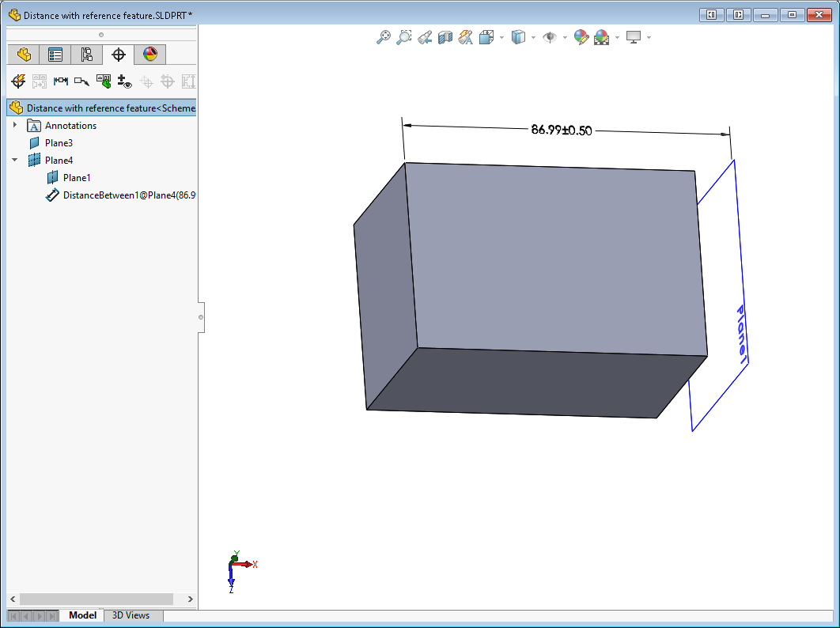Open the DisplayManager color-ball tab

(x=150, y=55)
